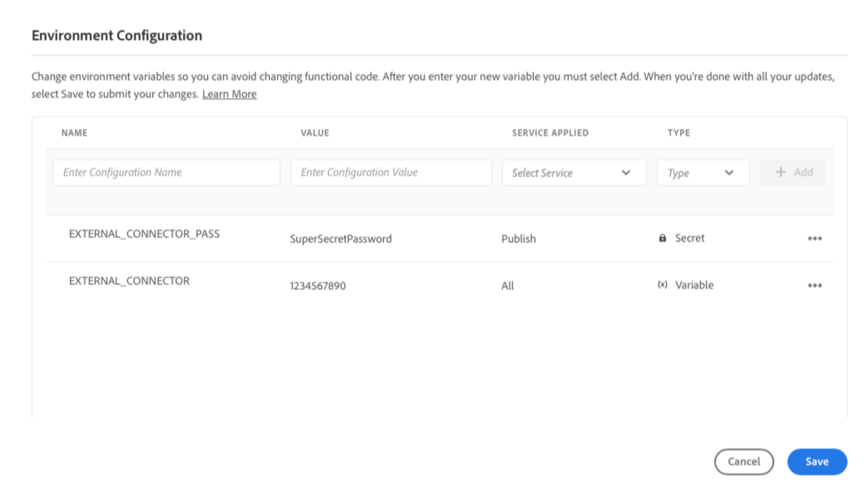Select the Publish service value in the first row
Image resolution: width=868 pixels, height=495 pixels.
(518, 238)
